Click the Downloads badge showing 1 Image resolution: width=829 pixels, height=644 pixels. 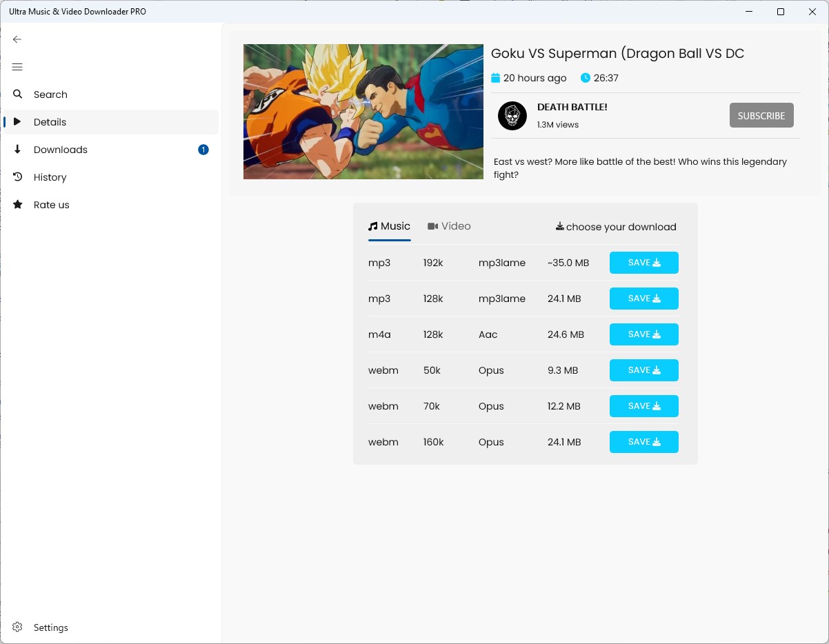click(203, 150)
